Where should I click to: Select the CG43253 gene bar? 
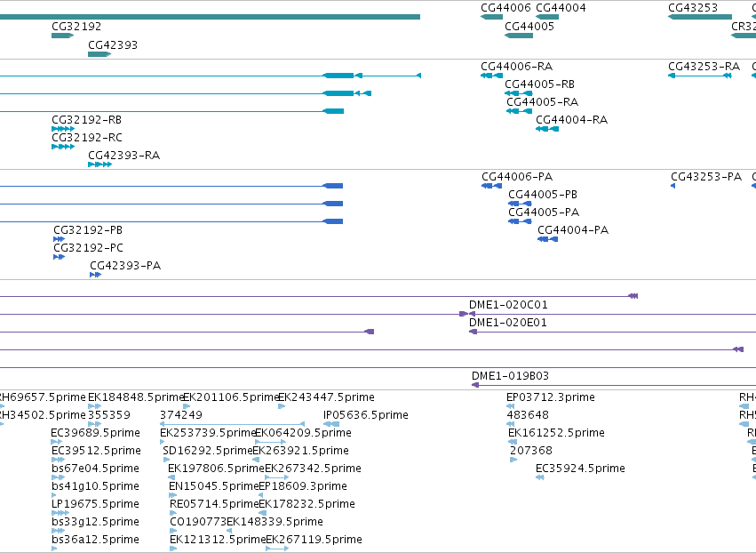(700, 17)
